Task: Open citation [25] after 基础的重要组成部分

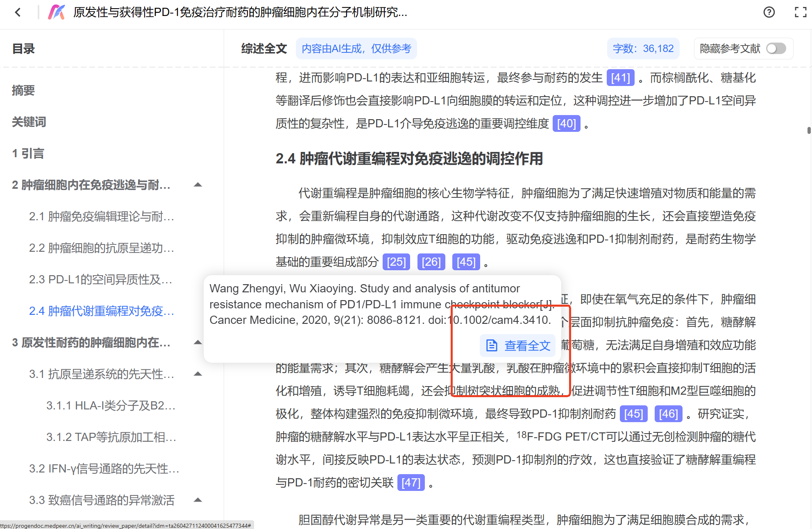Action: pos(396,262)
